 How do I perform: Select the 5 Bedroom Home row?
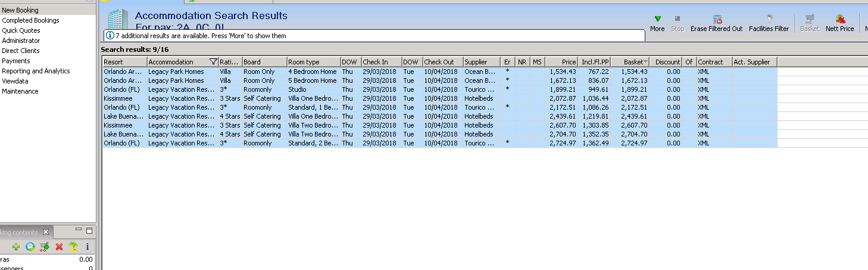(439, 80)
